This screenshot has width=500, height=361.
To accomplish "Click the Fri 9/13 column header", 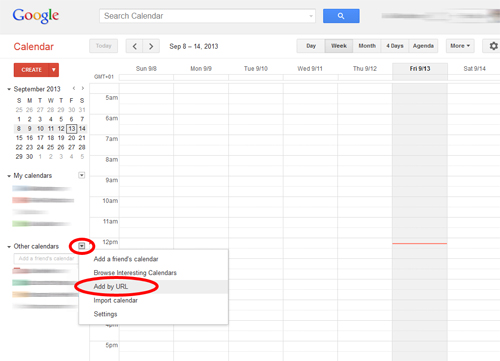I will (x=420, y=69).
